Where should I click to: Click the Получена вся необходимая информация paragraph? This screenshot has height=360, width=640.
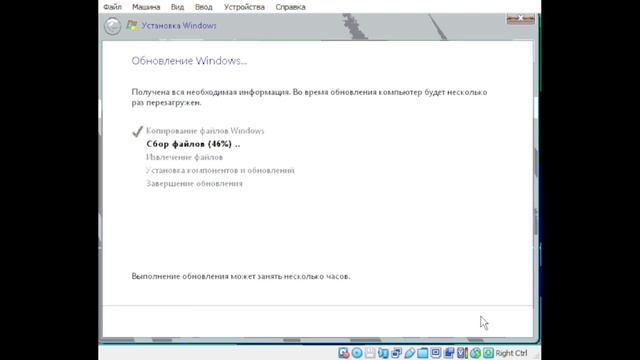(309, 97)
